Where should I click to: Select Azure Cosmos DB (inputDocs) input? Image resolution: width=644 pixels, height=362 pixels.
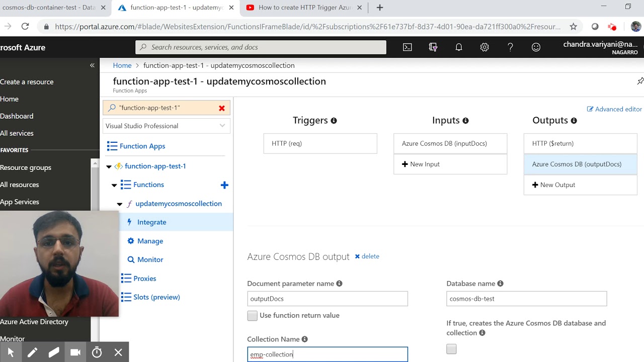coord(450,143)
